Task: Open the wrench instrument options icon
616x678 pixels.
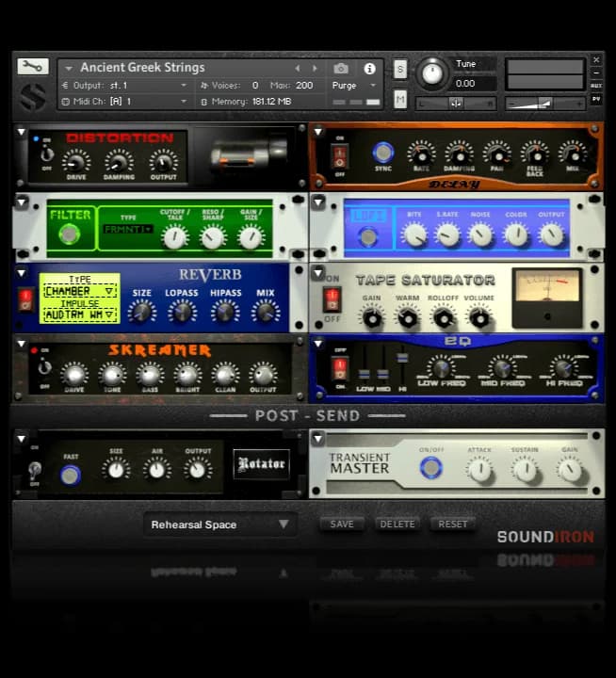Action: (x=32, y=66)
